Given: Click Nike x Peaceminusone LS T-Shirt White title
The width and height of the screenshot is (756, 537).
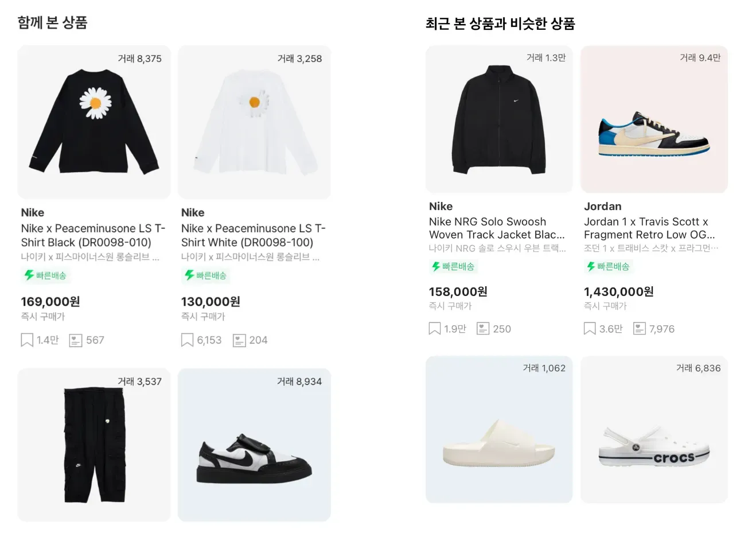Looking at the screenshot, I should coord(253,235).
